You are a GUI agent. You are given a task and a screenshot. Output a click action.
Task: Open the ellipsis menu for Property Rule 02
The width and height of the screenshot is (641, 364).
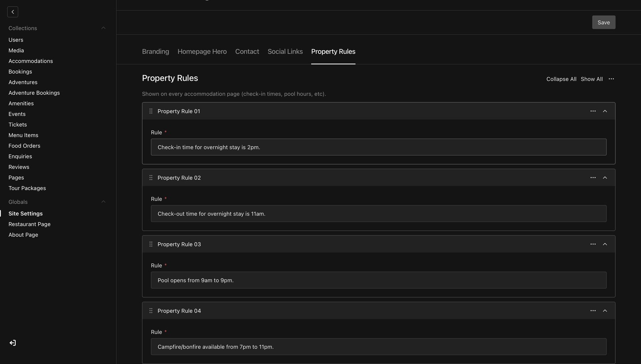click(x=593, y=178)
